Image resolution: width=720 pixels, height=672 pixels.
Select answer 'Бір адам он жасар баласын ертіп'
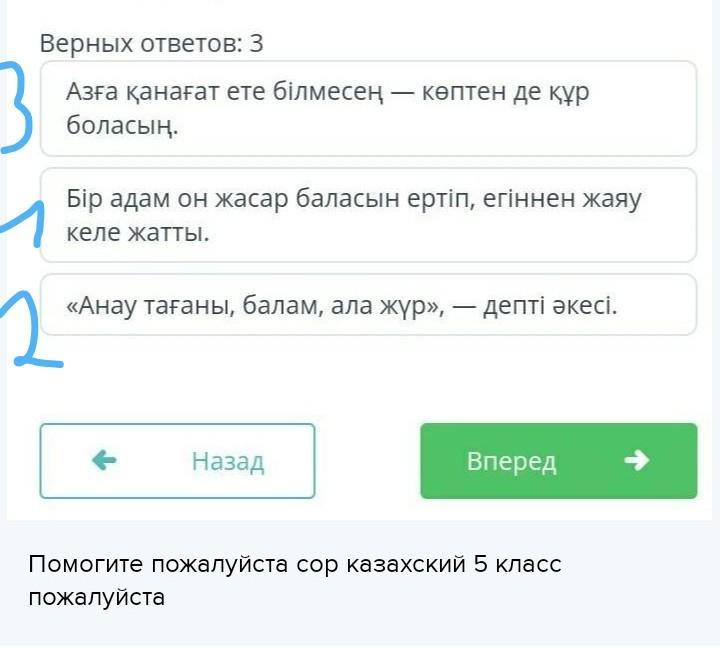point(367,214)
